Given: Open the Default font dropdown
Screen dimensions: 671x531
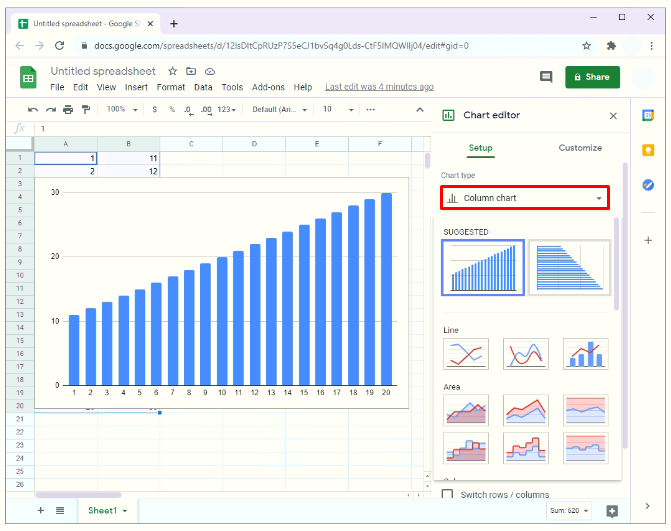Looking at the screenshot, I should pos(279,110).
